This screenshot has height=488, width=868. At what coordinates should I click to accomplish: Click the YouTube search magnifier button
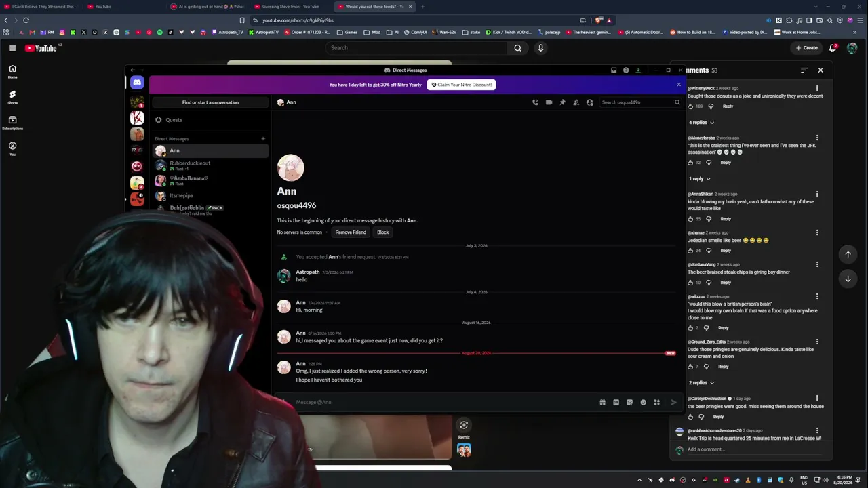(517, 48)
